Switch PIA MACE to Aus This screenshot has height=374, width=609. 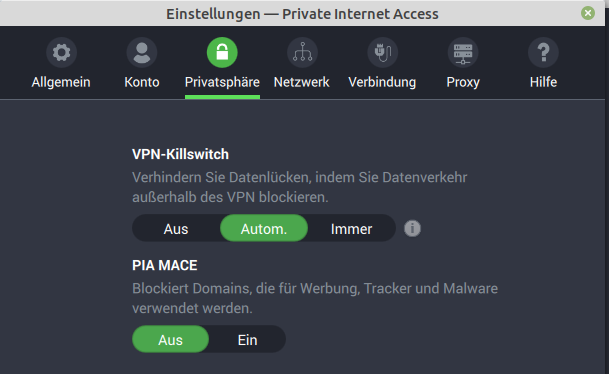point(171,339)
